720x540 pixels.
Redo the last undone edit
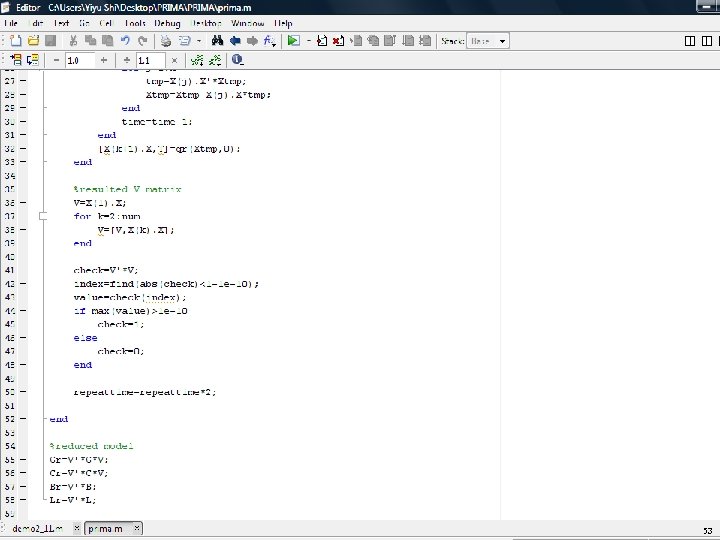(143, 41)
